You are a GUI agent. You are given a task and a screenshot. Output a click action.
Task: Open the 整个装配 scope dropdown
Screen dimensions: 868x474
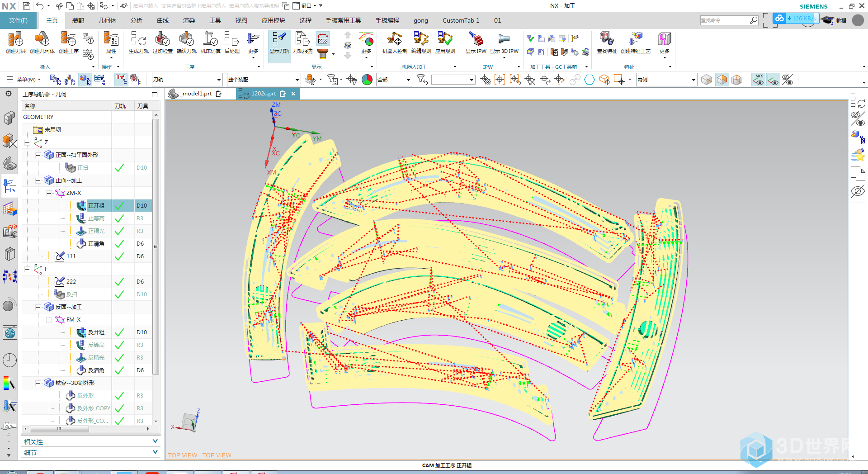(x=264, y=80)
